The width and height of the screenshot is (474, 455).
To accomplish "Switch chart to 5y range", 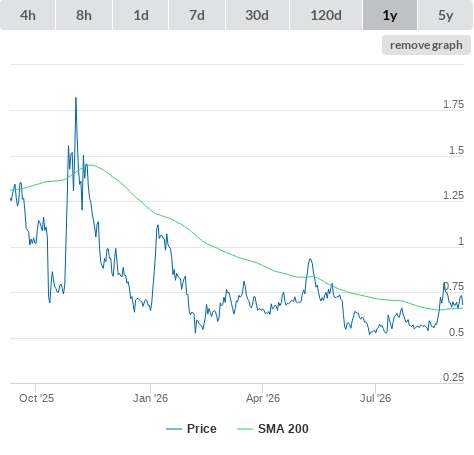I will (x=446, y=15).
